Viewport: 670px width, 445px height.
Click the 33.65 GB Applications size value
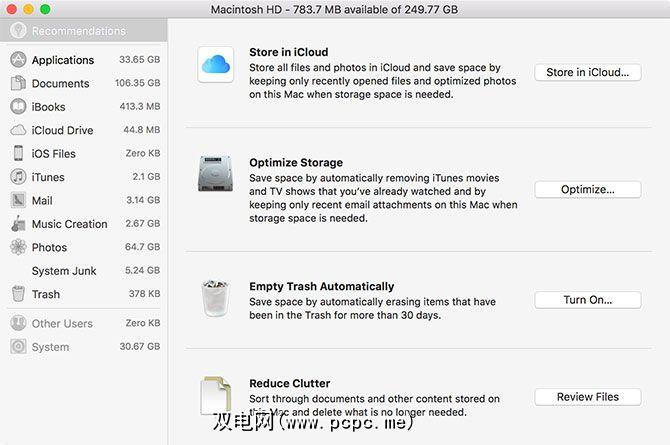click(x=140, y=59)
